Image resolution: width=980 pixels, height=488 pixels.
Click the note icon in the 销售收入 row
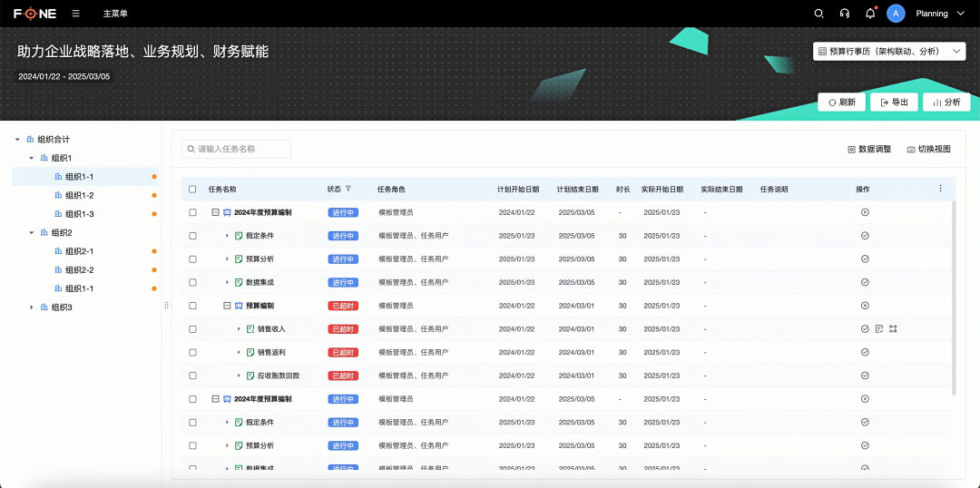(878, 328)
